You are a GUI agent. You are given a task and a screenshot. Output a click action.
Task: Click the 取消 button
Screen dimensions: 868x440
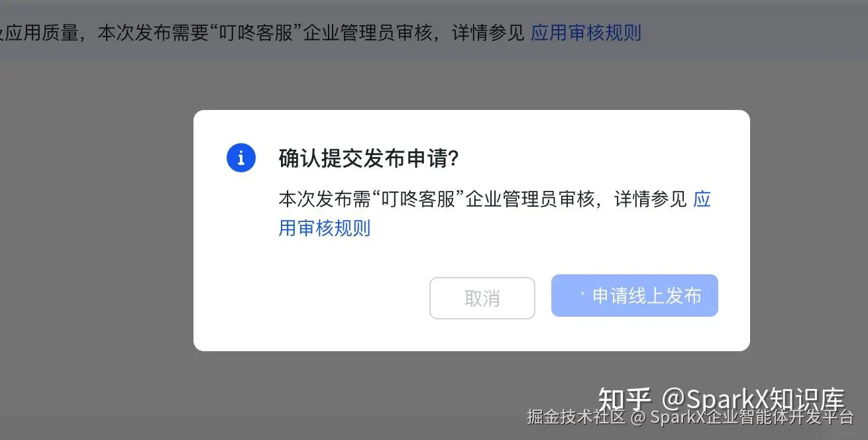[482, 298]
